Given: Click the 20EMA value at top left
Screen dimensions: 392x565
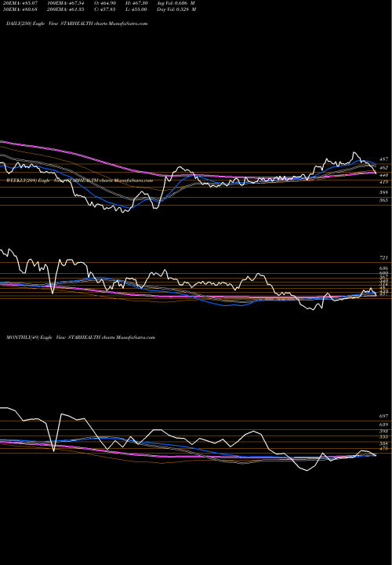Looking at the screenshot, I should tap(22, 3).
